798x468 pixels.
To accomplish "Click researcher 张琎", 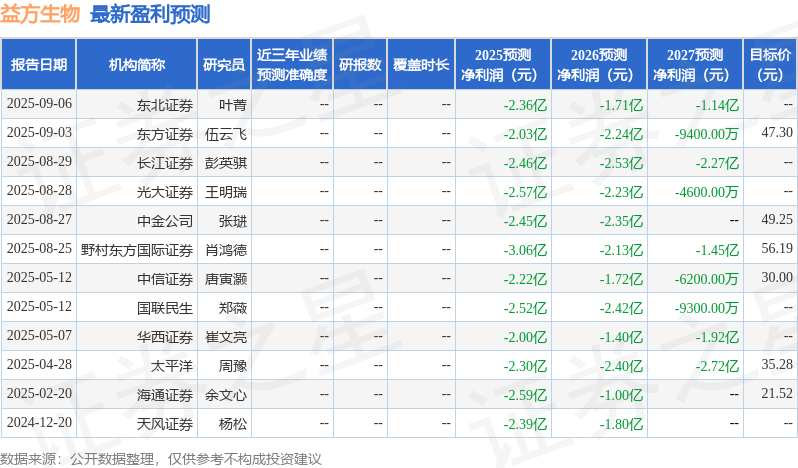I will pos(233,221).
